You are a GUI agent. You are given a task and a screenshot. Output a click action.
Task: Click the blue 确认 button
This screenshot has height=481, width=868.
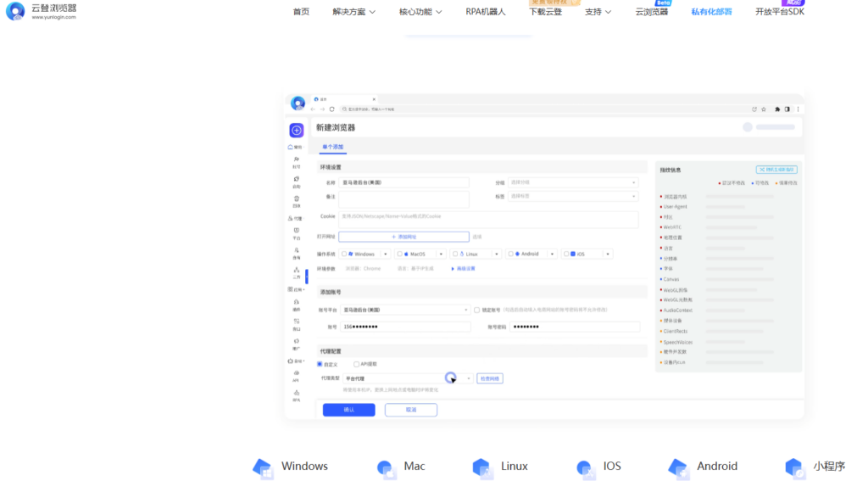tap(348, 410)
